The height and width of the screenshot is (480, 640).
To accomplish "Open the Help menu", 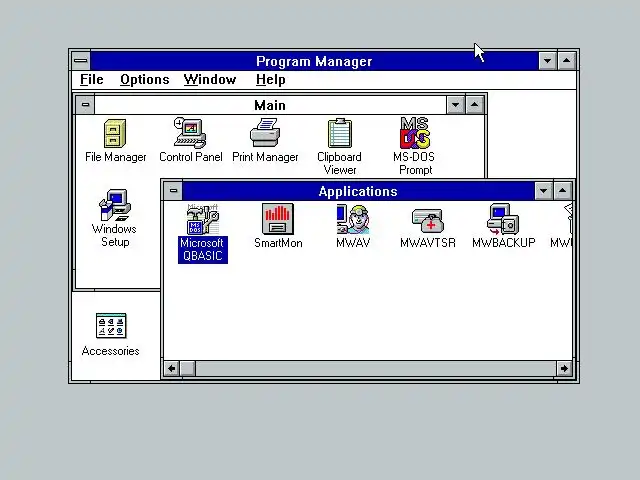I will [x=270, y=80].
